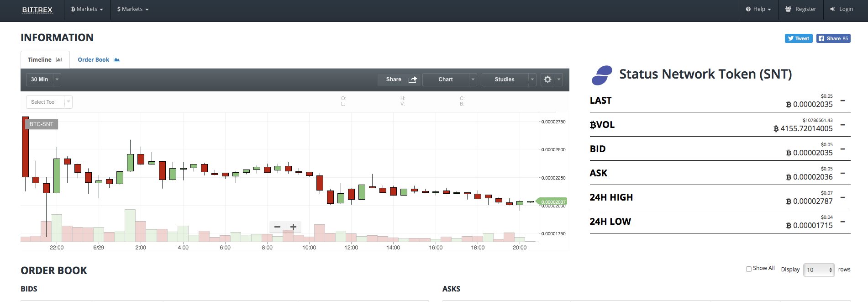Click the ASK value 0.00002036

810,177
